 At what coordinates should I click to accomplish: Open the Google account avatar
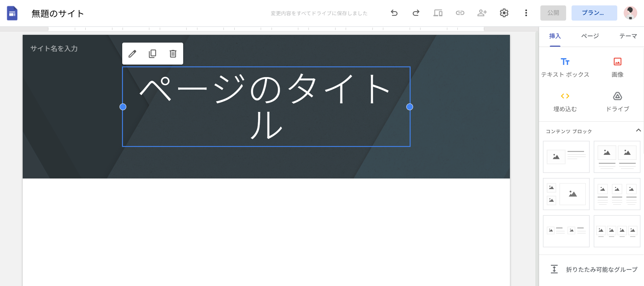[x=630, y=13]
